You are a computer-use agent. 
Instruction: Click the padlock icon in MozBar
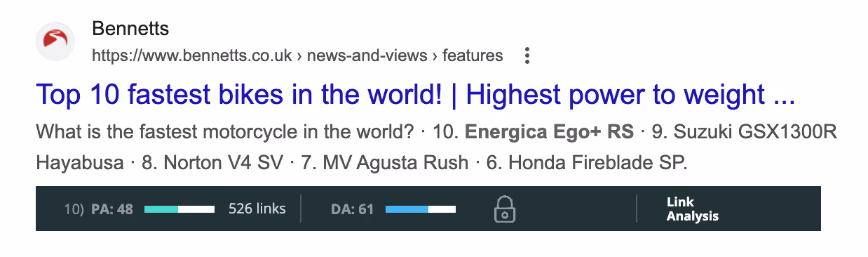pyautogui.click(x=505, y=209)
